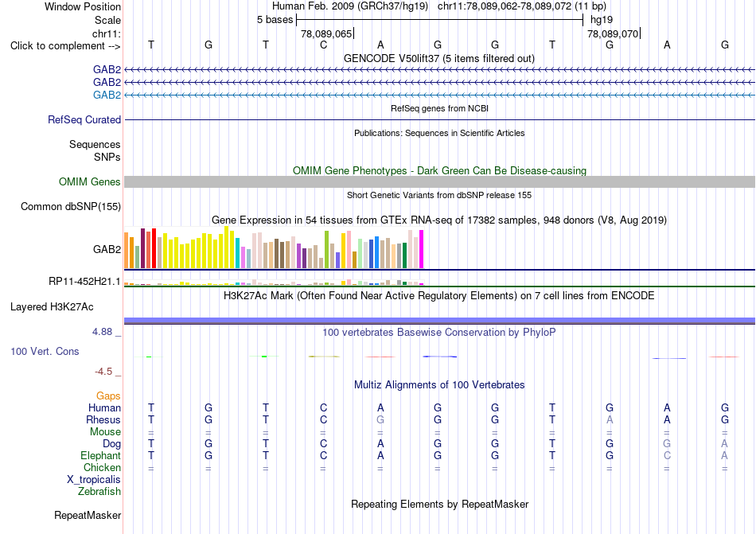The width and height of the screenshot is (756, 534).
Task: Select the Human species label
Action: (x=104, y=407)
